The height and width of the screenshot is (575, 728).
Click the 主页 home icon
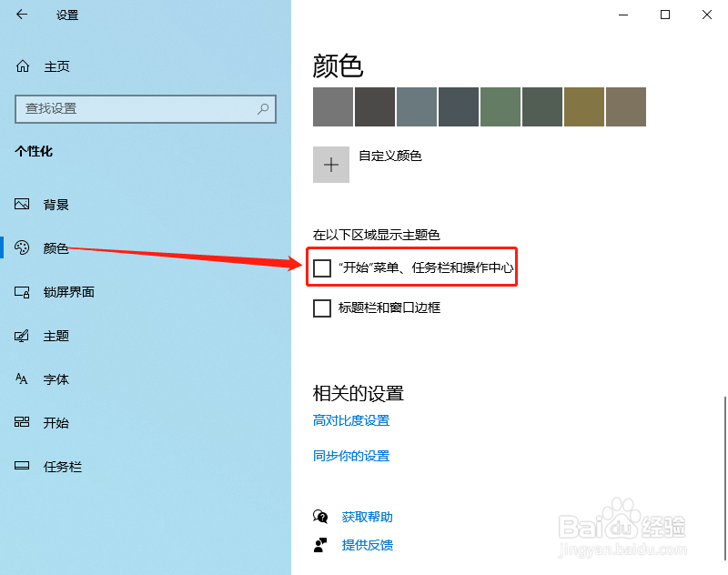pos(22,66)
